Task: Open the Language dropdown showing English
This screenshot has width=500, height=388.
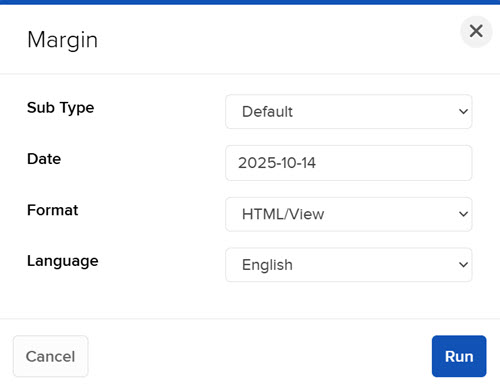Action: 349,265
